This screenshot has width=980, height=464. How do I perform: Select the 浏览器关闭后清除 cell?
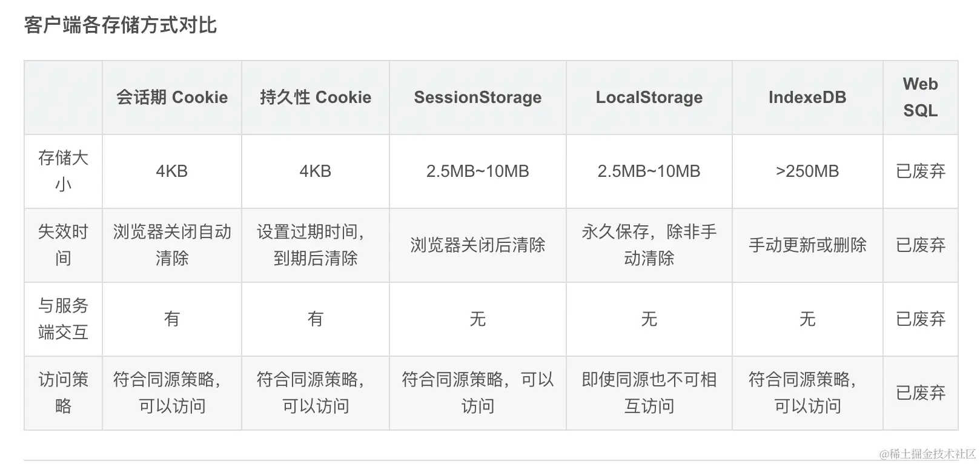[x=477, y=245]
